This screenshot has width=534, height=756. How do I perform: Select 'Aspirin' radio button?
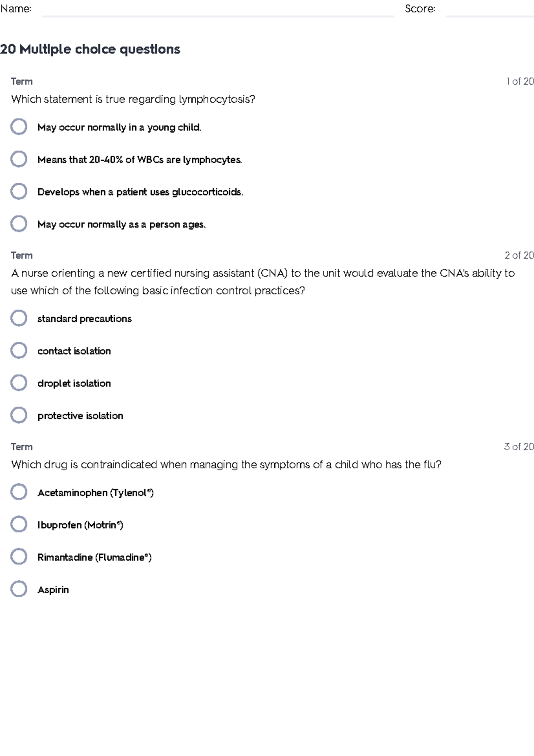click(x=19, y=589)
